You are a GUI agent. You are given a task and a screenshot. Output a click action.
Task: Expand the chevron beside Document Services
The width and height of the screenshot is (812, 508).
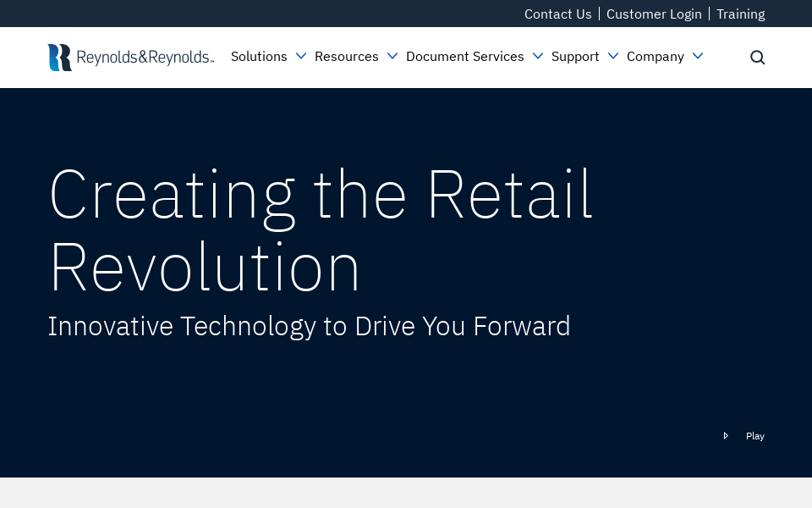(x=538, y=56)
